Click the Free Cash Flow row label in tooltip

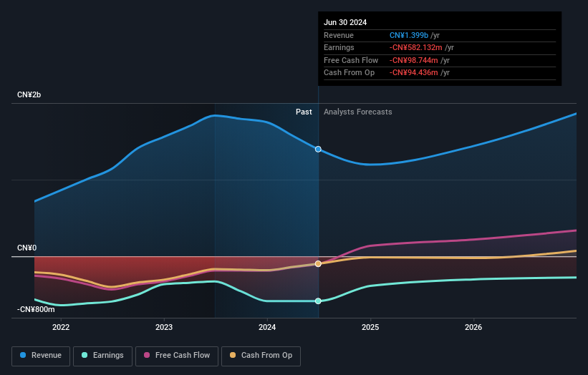351,60
